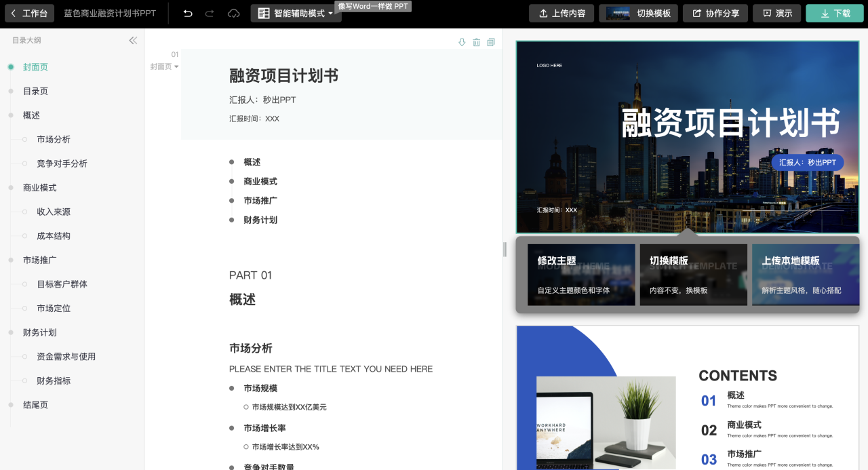Click the 概述 bullet in the editor's agenda list

pyautogui.click(x=252, y=162)
